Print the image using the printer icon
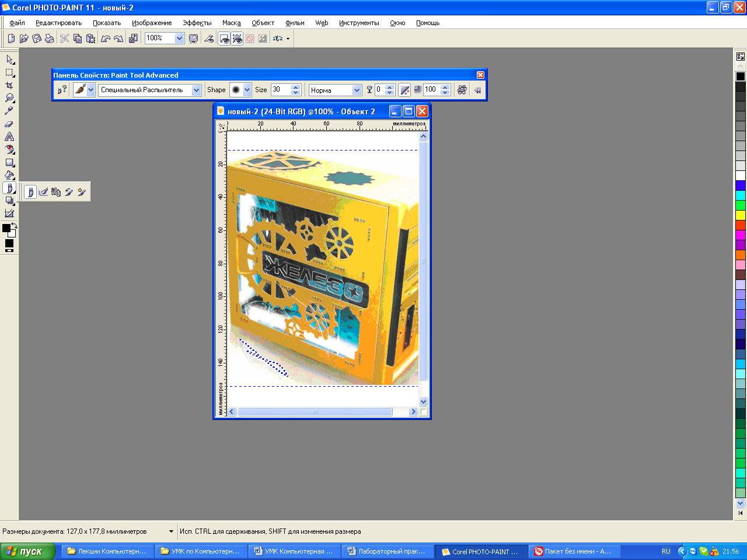 [x=50, y=38]
